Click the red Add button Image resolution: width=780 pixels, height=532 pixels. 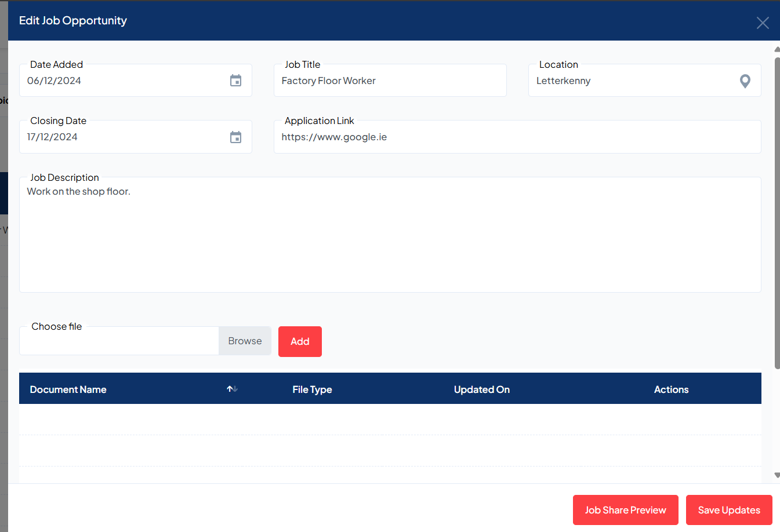[300, 341]
